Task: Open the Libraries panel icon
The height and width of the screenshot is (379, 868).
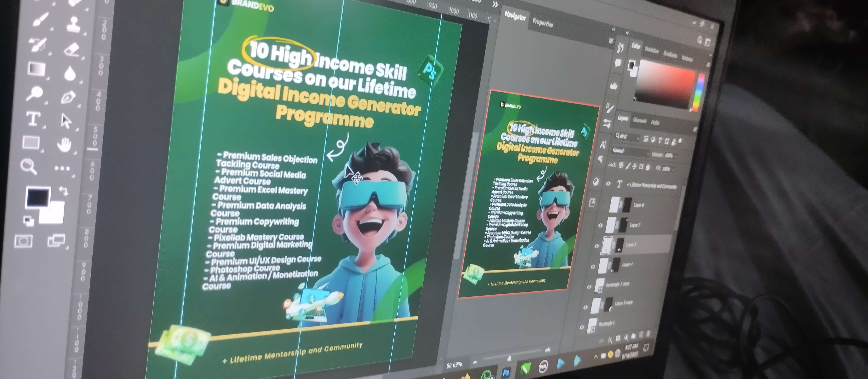Action: pyautogui.click(x=592, y=202)
